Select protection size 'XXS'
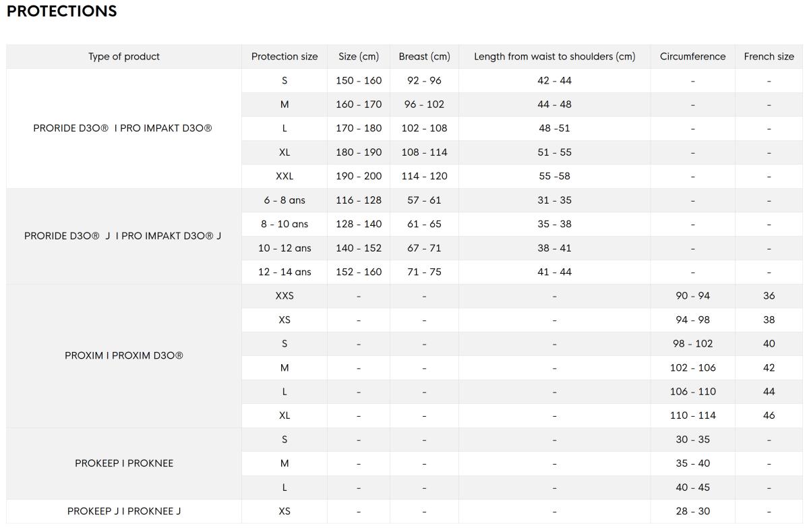809x532 pixels. tap(284, 296)
